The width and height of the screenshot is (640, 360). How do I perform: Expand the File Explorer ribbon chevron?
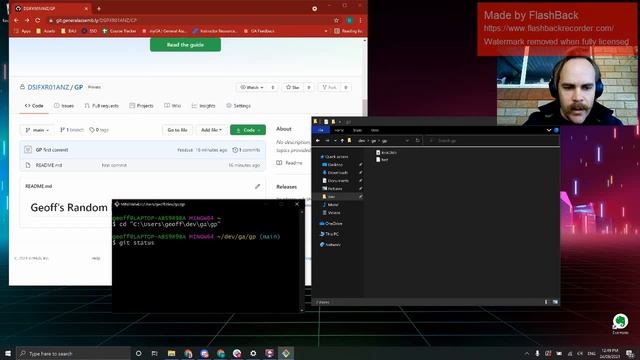pos(549,130)
